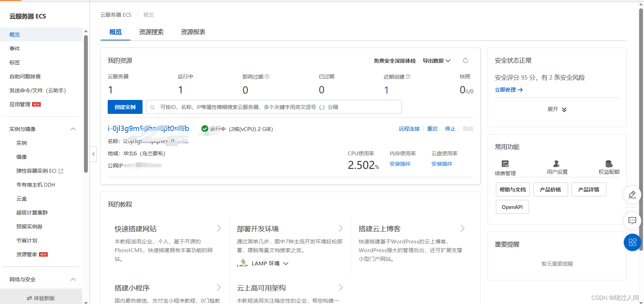The width and height of the screenshot is (644, 304).
Task: Focus the instance search input field
Action: click(274, 107)
